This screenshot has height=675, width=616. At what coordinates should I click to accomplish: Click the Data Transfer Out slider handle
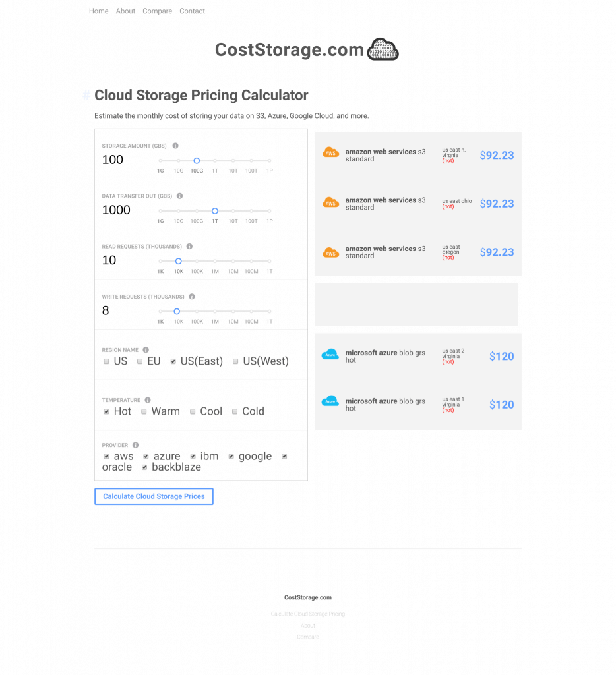[x=215, y=211]
